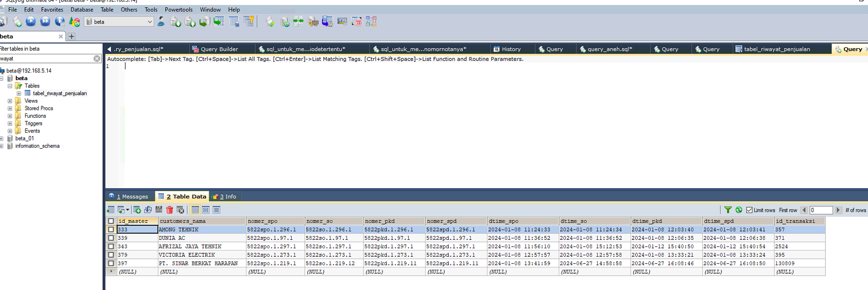Insert a new row with the green-plus icon
This screenshot has width=868, height=290.
click(x=137, y=210)
